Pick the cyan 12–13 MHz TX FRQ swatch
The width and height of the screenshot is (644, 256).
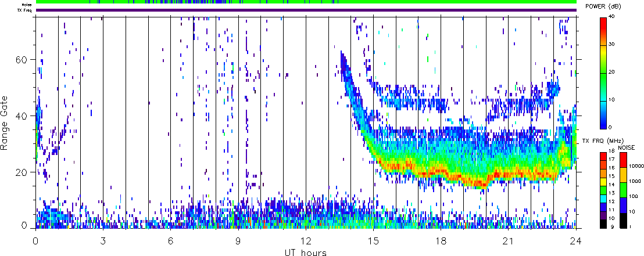[x=603, y=199]
